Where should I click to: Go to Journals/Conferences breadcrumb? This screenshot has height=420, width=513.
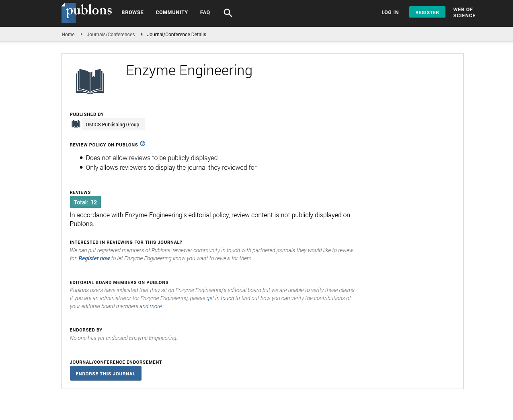click(x=111, y=35)
